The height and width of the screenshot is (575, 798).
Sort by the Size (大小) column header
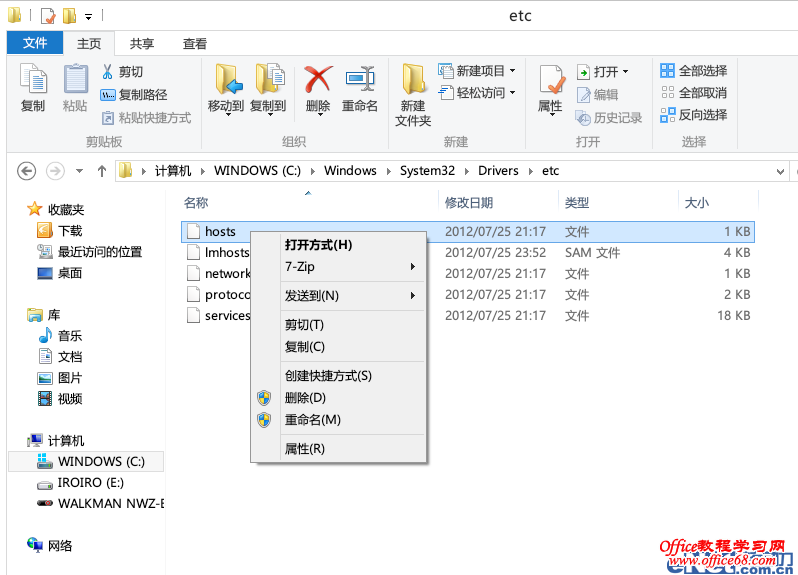coord(697,203)
